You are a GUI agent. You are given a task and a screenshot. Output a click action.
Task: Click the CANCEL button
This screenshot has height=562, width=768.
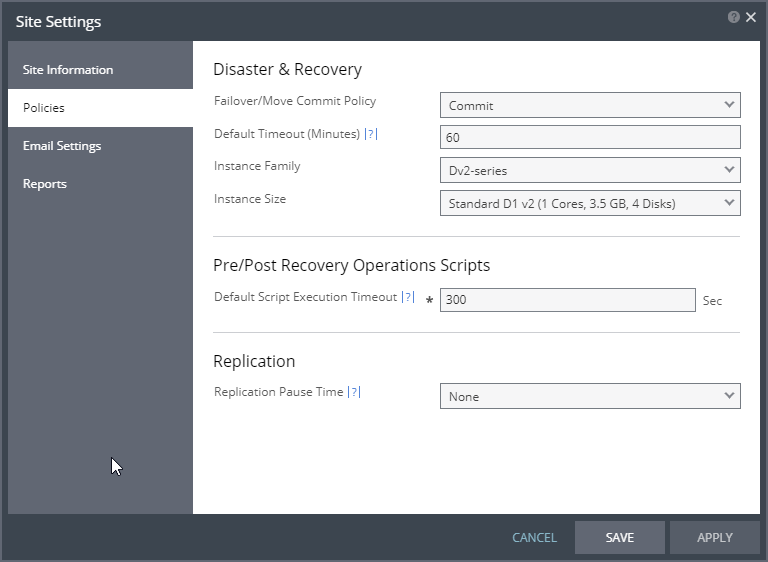pos(534,538)
